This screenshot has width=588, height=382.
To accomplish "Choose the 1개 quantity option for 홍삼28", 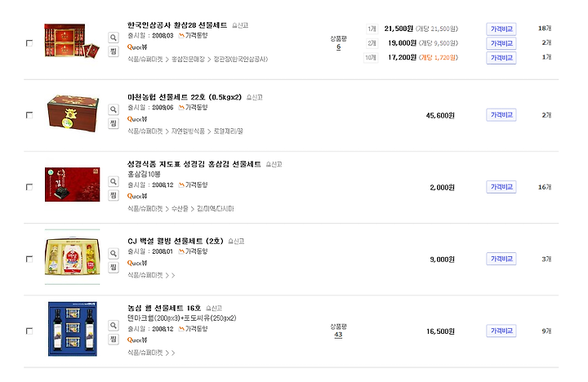I will 372,29.
